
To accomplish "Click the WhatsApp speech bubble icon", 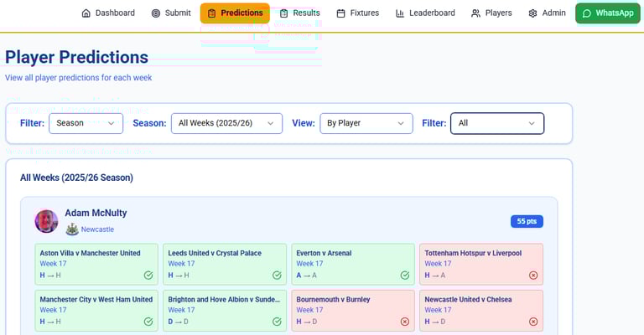I will click(x=587, y=13).
